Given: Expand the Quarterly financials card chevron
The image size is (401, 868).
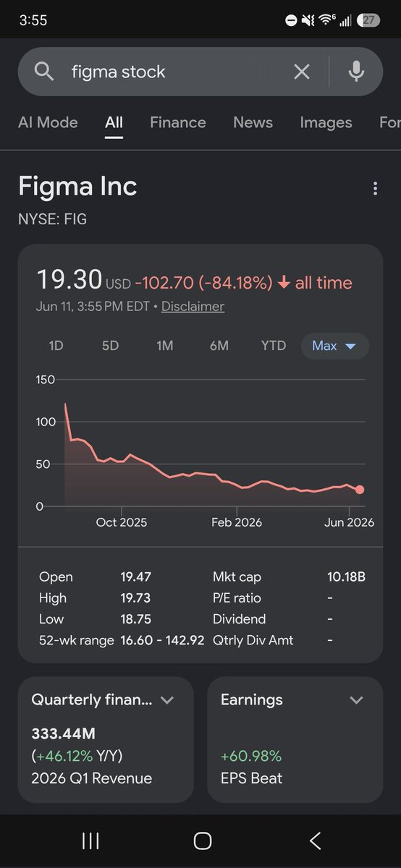Looking at the screenshot, I should [x=167, y=700].
